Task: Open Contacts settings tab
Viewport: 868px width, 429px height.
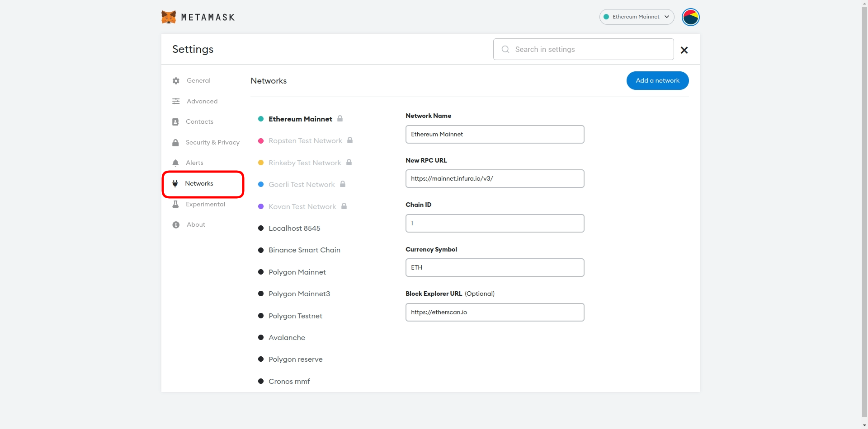Action: click(199, 121)
